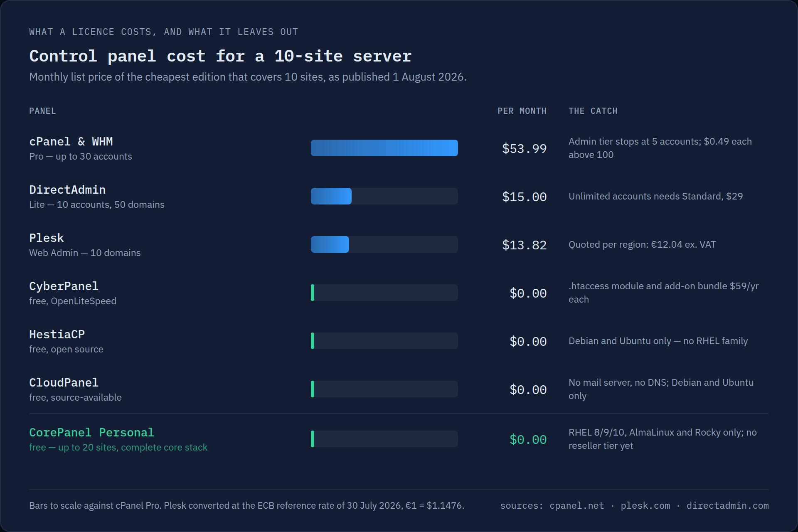Select the Plesk panel name
798x532 pixels.
click(47, 238)
